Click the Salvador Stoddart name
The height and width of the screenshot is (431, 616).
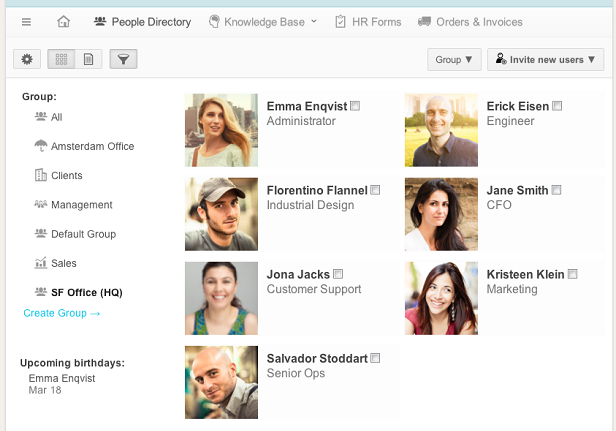317,358
